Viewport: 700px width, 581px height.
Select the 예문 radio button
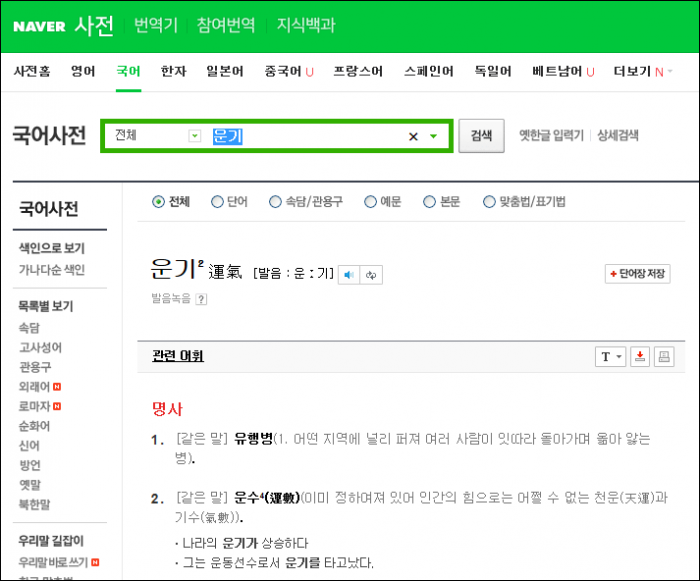coord(370,202)
